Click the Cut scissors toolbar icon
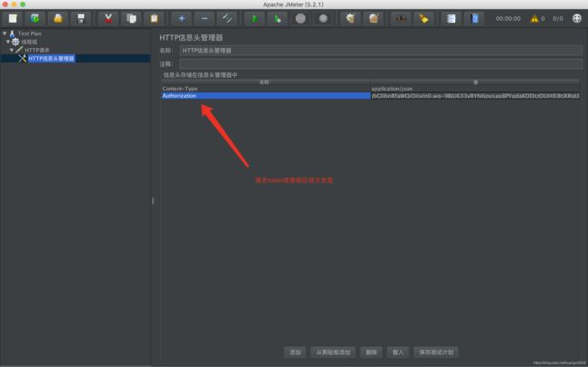The height and width of the screenshot is (367, 588). 109,18
